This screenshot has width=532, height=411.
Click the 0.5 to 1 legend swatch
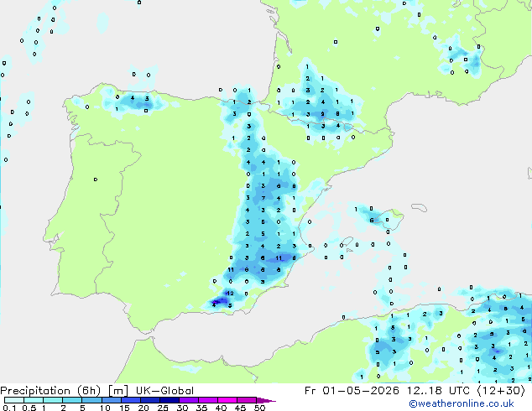34,400
